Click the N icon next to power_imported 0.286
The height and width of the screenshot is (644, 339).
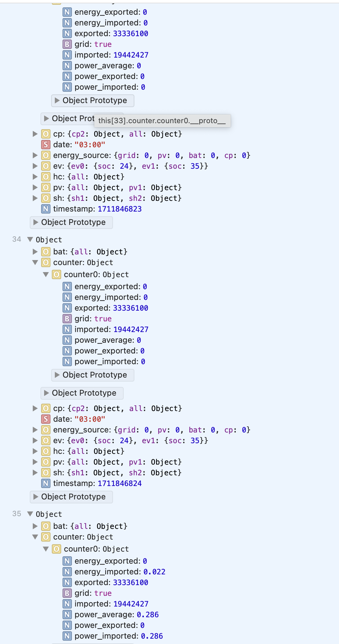(x=67, y=636)
